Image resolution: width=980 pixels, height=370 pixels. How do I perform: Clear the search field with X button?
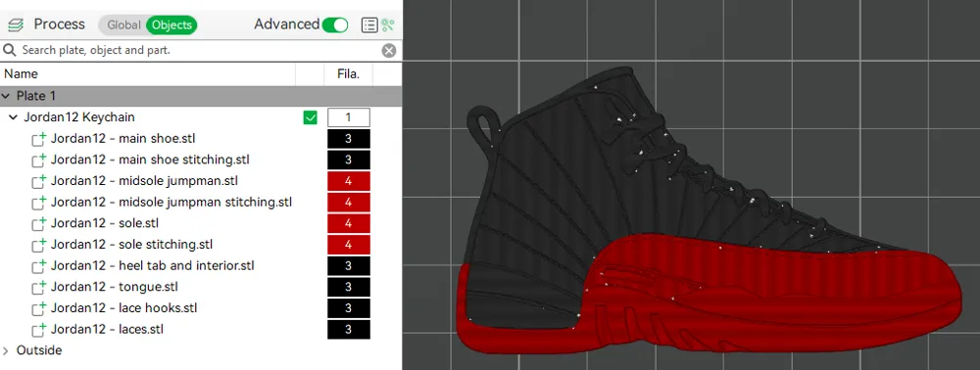click(389, 51)
